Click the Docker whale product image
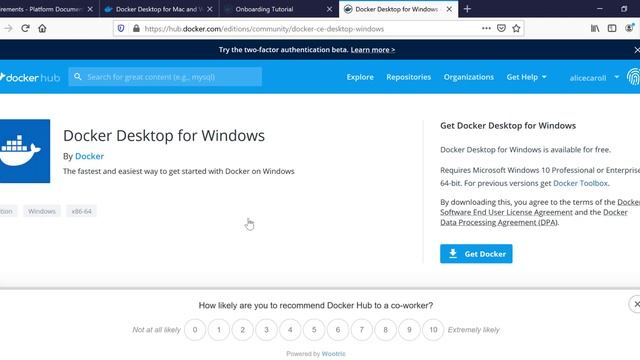This screenshot has height=360, width=640. [x=25, y=151]
